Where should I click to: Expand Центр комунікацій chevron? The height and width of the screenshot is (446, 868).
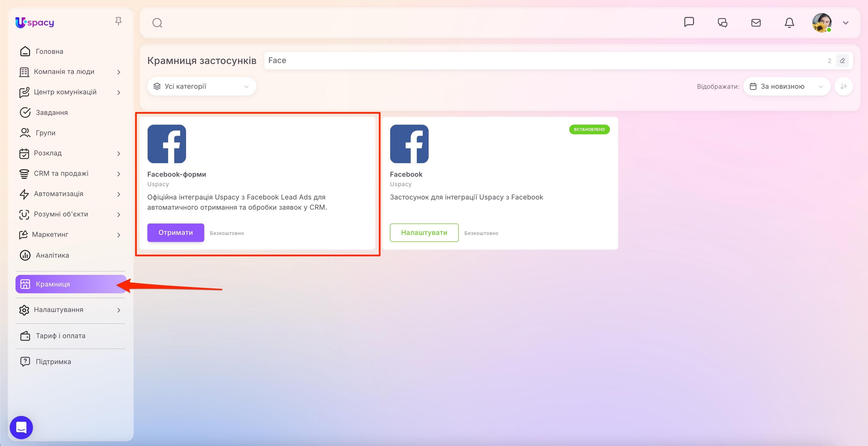118,92
